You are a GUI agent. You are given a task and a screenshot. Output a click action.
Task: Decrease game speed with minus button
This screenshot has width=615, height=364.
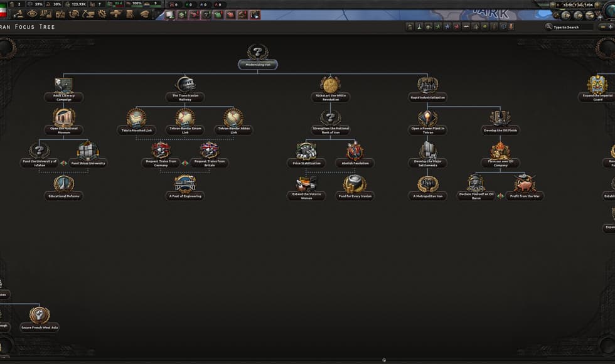pyautogui.click(x=553, y=5)
